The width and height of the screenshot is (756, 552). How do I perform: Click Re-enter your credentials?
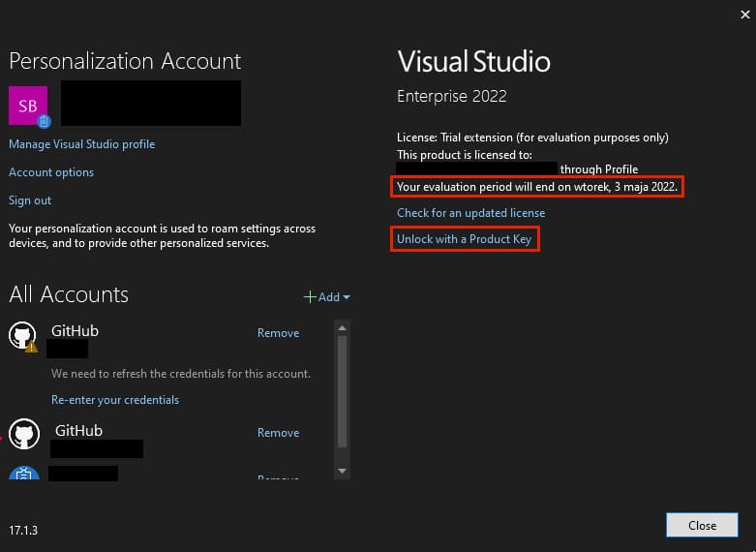pos(114,400)
